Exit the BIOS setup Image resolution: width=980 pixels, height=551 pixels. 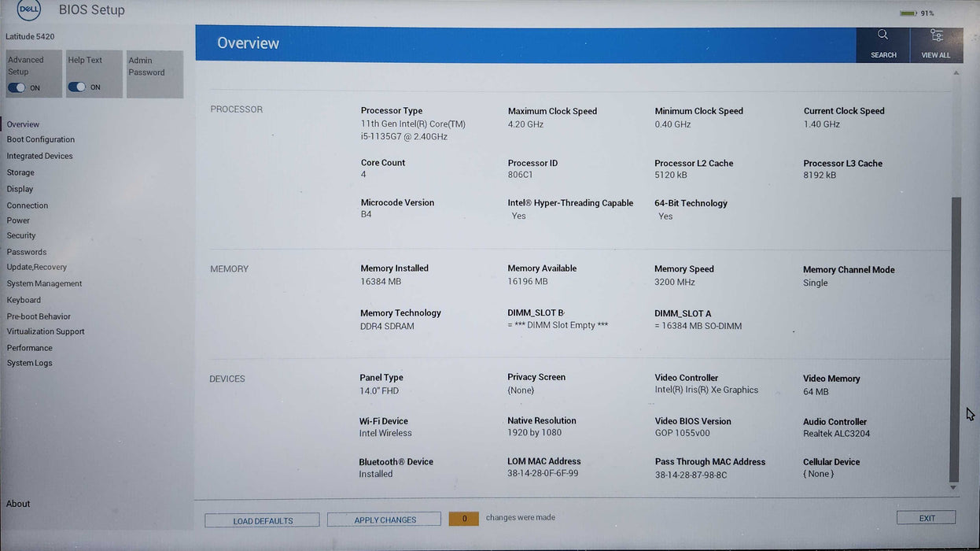(x=926, y=517)
